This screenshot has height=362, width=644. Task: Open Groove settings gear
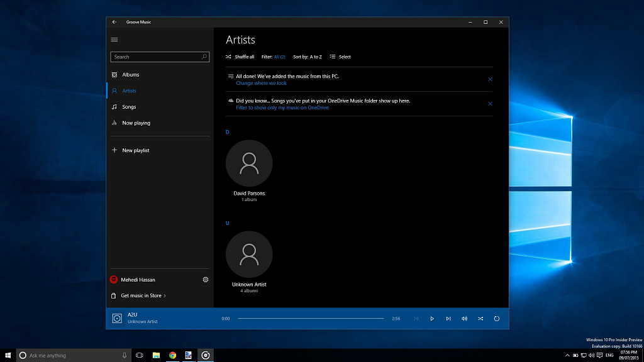(x=206, y=280)
